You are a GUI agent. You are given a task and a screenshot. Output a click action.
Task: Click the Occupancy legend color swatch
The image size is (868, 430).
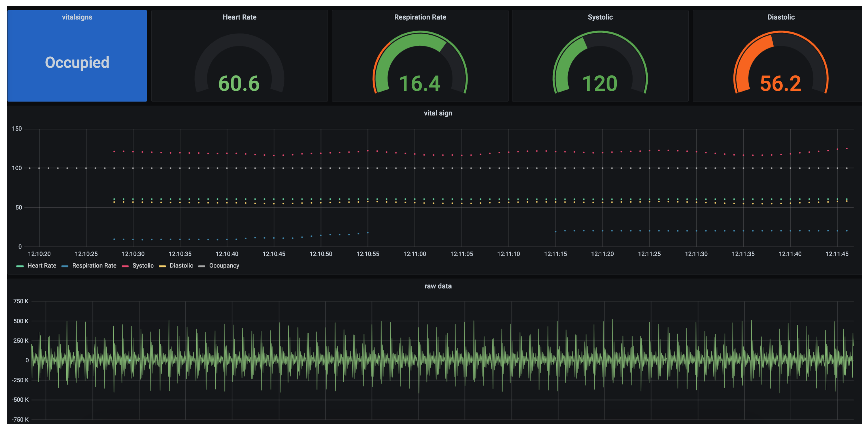pos(202,266)
